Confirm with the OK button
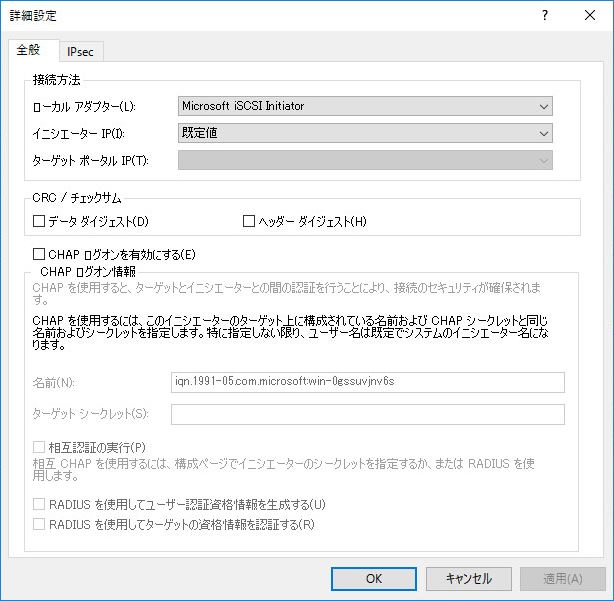Image resolution: width=614 pixels, height=601 pixels. coord(374,579)
